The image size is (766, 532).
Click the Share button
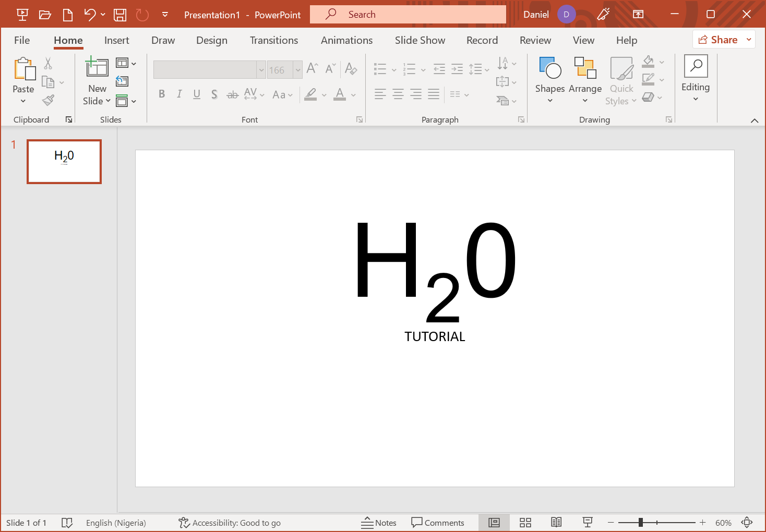[718, 40]
